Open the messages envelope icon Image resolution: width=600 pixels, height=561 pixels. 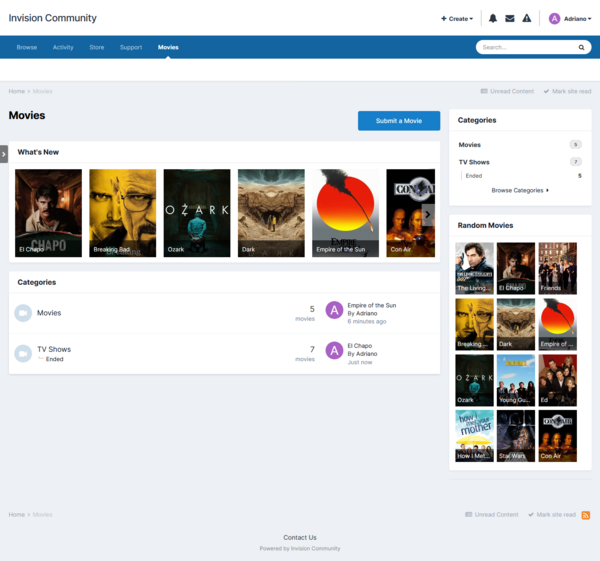coord(509,18)
